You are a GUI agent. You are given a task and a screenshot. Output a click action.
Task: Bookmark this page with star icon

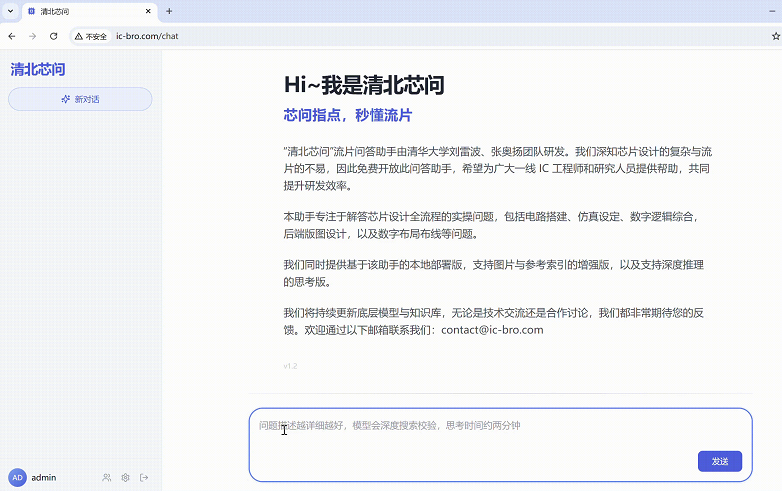point(762,36)
